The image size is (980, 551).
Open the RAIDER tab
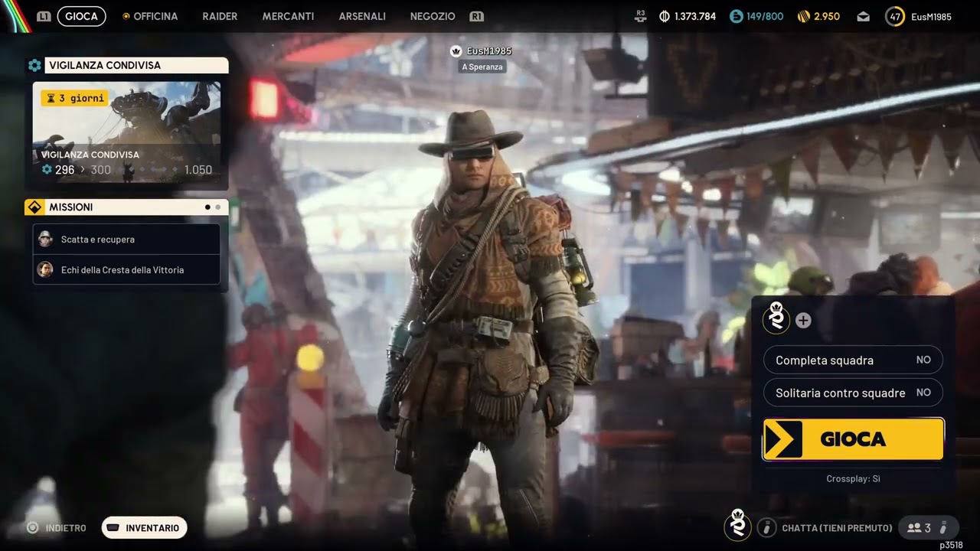(x=220, y=16)
